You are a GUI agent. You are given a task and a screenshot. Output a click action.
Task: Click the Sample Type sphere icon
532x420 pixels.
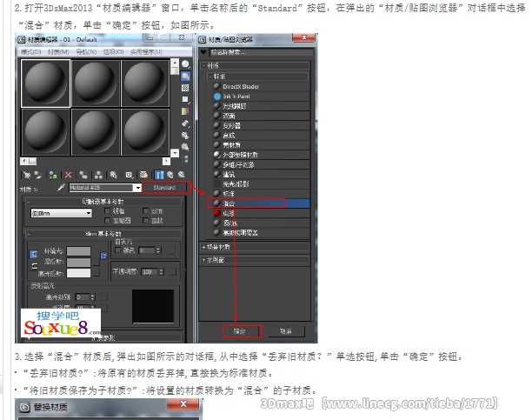coord(185,63)
